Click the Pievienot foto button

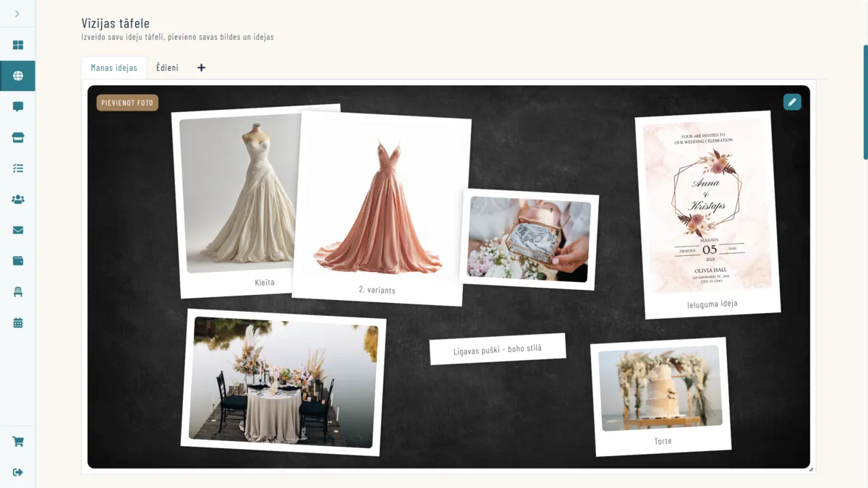pyautogui.click(x=127, y=103)
